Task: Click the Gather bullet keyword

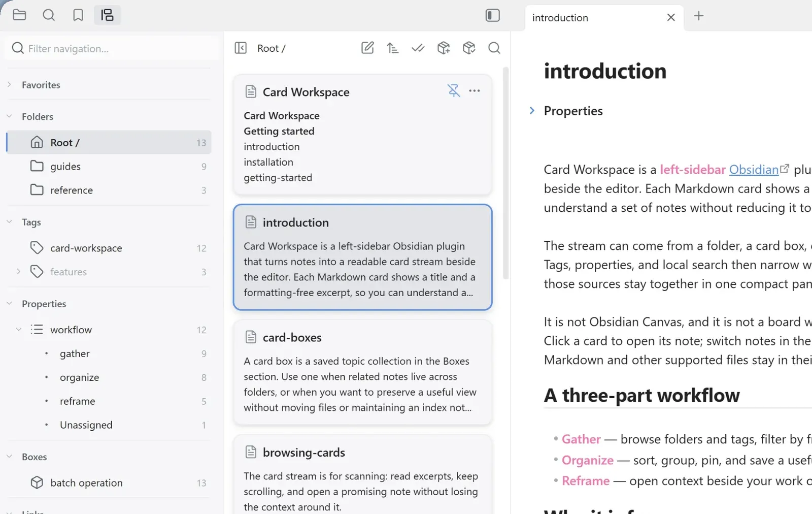Action: click(581, 439)
